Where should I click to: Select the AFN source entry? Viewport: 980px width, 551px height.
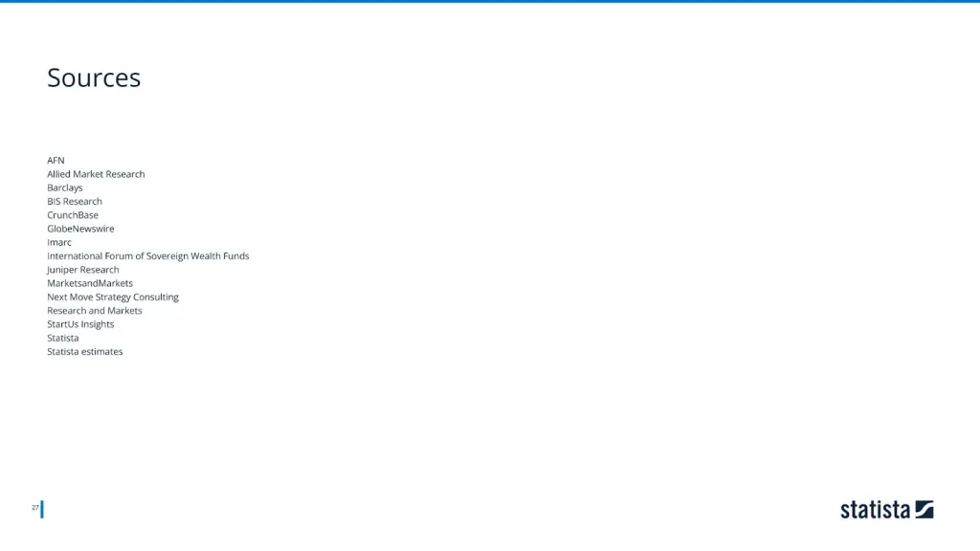click(x=56, y=161)
